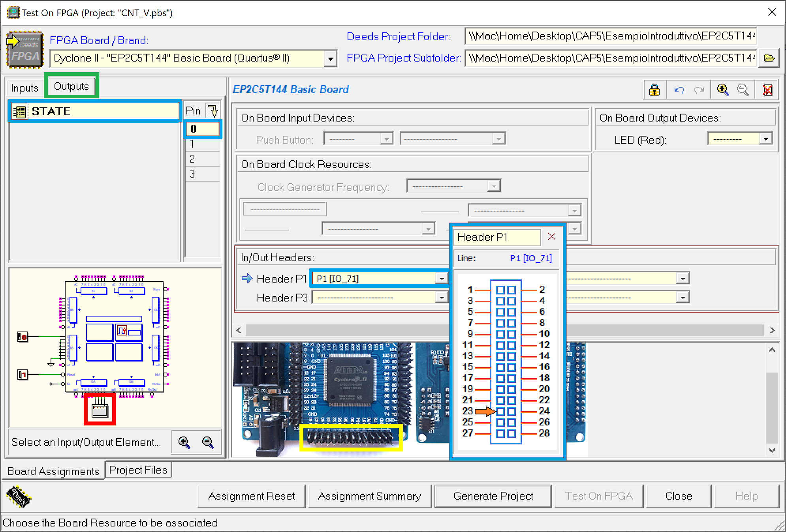Open the Header P1 line dropdown
Image resolution: width=786 pixels, height=532 pixels.
coord(442,279)
